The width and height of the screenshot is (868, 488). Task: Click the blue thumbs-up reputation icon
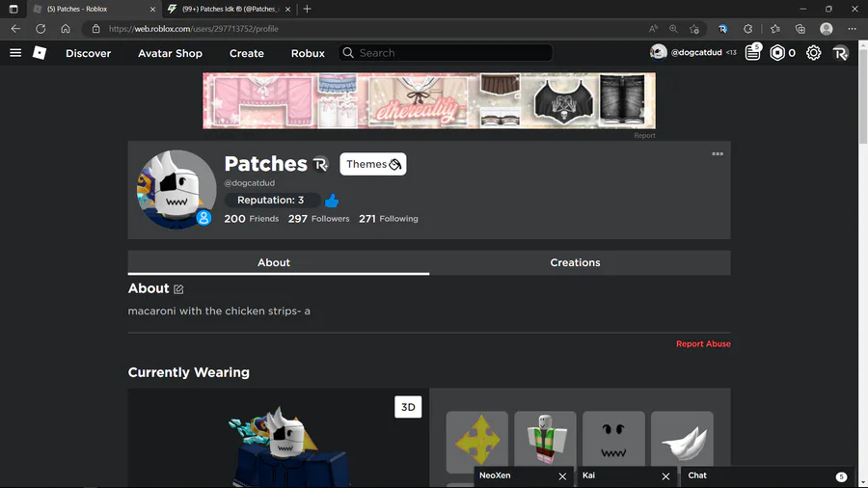click(x=331, y=201)
